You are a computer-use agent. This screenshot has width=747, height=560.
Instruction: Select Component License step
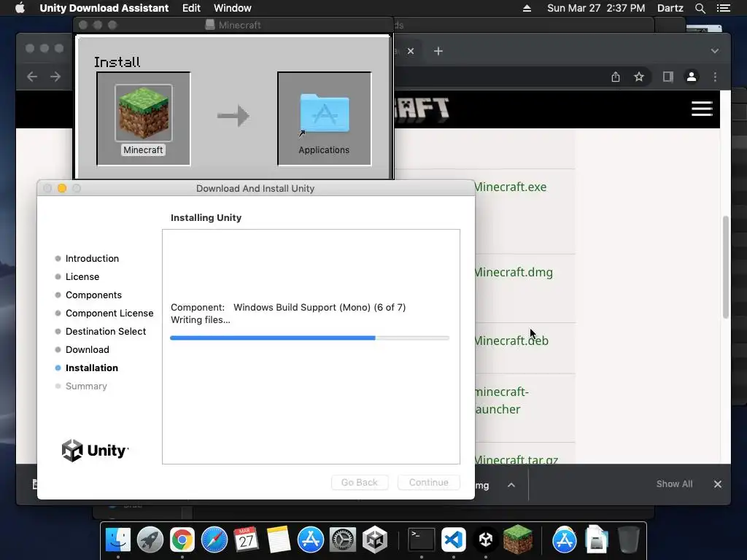[x=109, y=313]
